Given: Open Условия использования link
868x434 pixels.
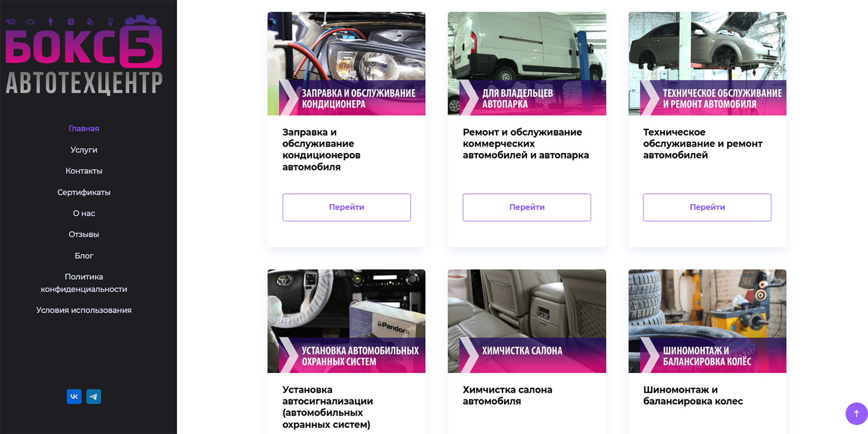Looking at the screenshot, I should pyautogui.click(x=84, y=310).
